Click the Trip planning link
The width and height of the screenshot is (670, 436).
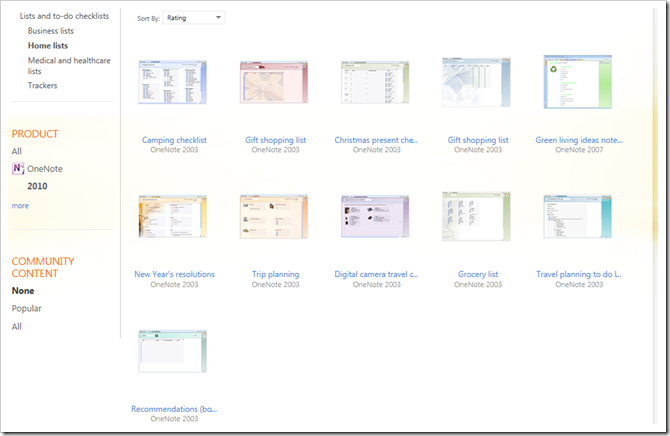pos(276,274)
